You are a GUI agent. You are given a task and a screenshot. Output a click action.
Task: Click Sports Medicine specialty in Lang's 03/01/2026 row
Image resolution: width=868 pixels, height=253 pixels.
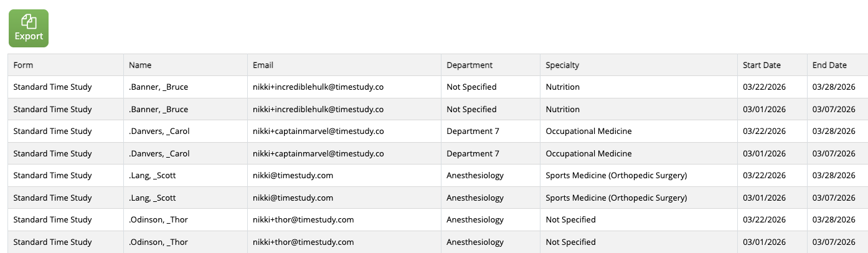tap(616, 198)
